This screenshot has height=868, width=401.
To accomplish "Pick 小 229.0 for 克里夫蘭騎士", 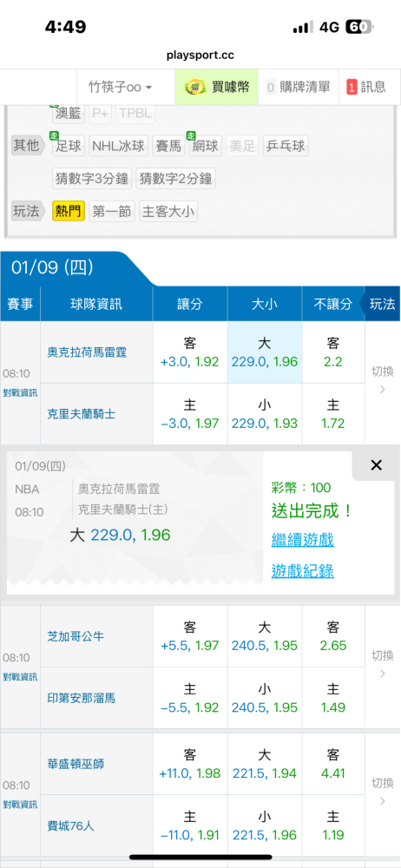I will [265, 414].
